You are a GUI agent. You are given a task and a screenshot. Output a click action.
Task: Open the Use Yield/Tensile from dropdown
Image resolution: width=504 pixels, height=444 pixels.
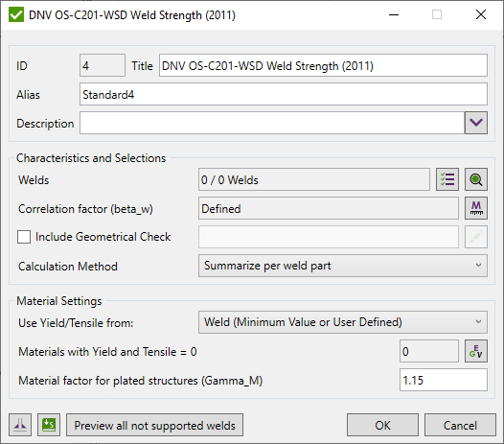point(343,322)
